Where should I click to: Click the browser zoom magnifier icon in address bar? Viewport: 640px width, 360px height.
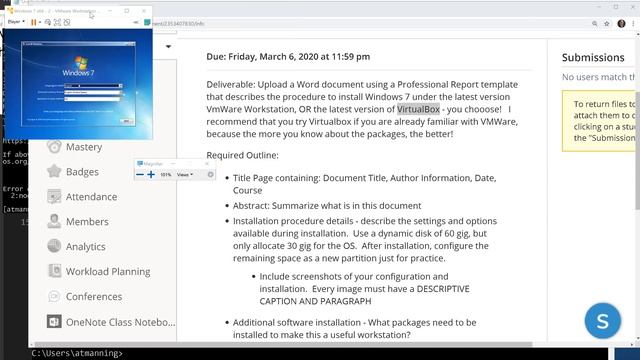click(595, 24)
